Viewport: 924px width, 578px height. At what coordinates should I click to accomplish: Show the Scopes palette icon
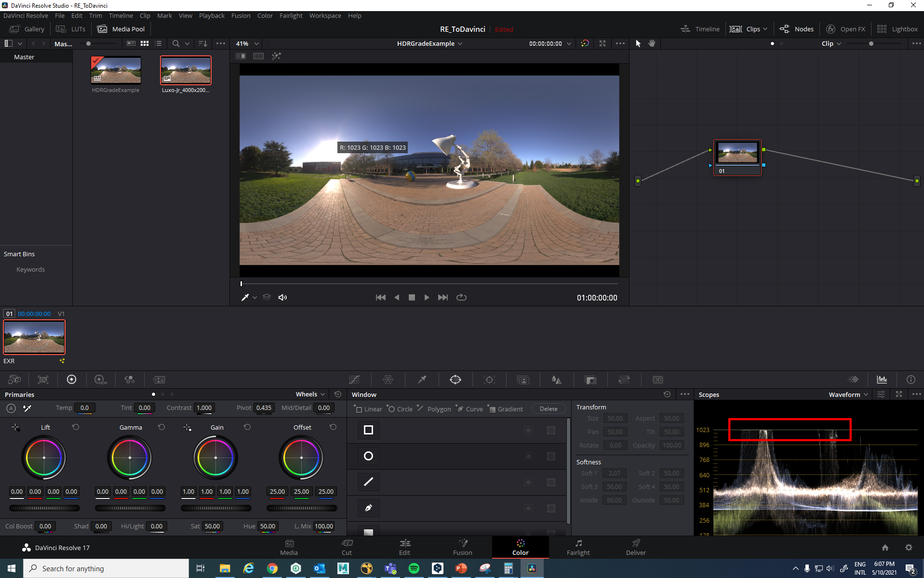point(882,380)
